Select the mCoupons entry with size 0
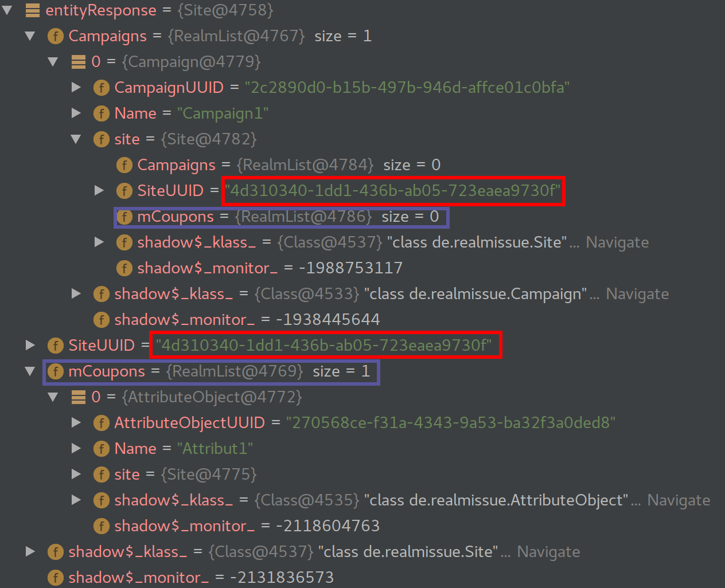Viewport: 725px width, 588px height. click(x=281, y=217)
